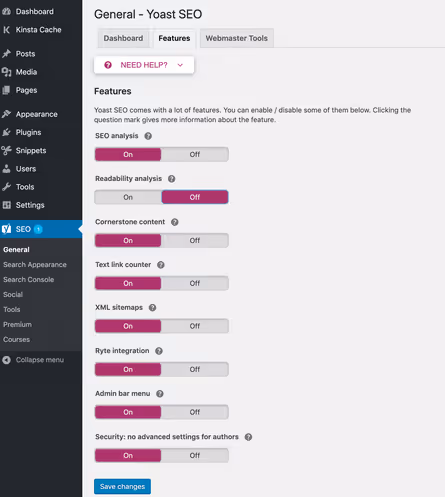This screenshot has width=445, height=497.
Task: Click the Yoast SEO logo icon
Action: point(6,229)
